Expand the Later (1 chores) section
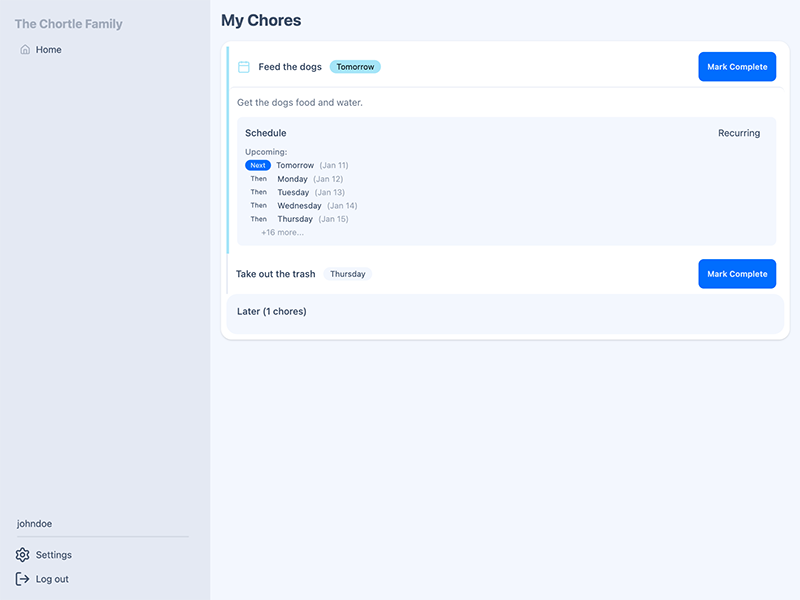The height and width of the screenshot is (600, 800). coord(271,311)
